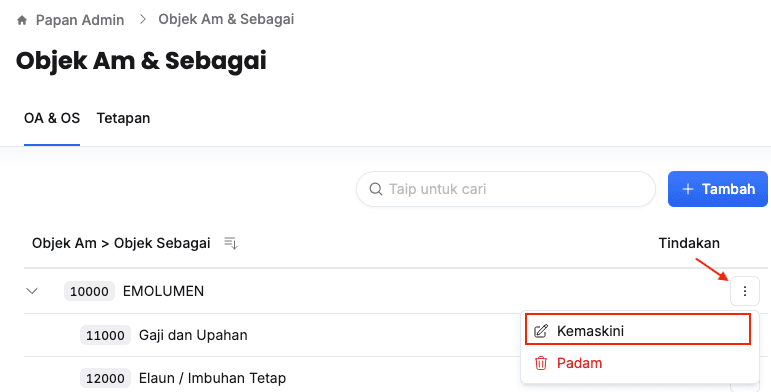Click the Objek Am > Objek Sebagai column header
The image size is (771, 392).
point(121,243)
